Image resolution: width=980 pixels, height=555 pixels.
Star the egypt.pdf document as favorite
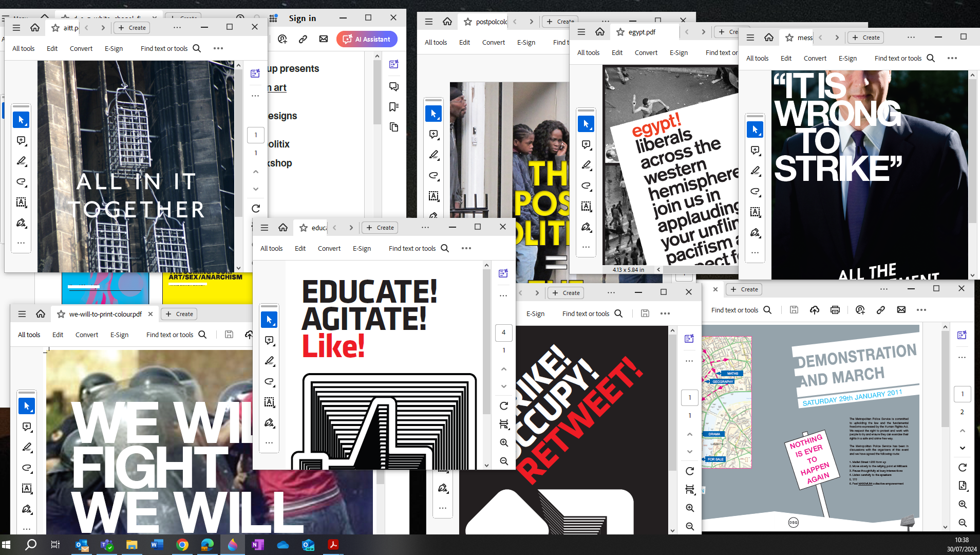[620, 32]
